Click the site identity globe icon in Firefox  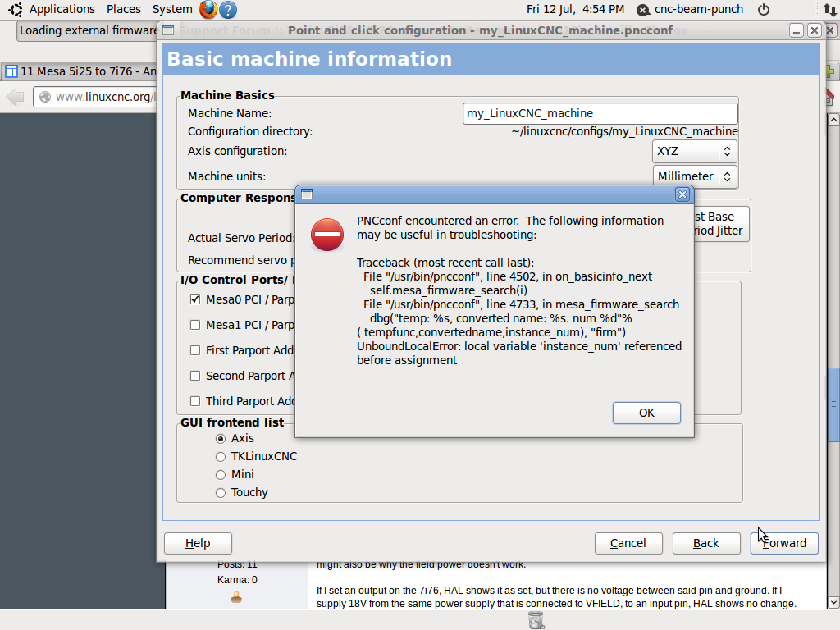click(x=45, y=97)
